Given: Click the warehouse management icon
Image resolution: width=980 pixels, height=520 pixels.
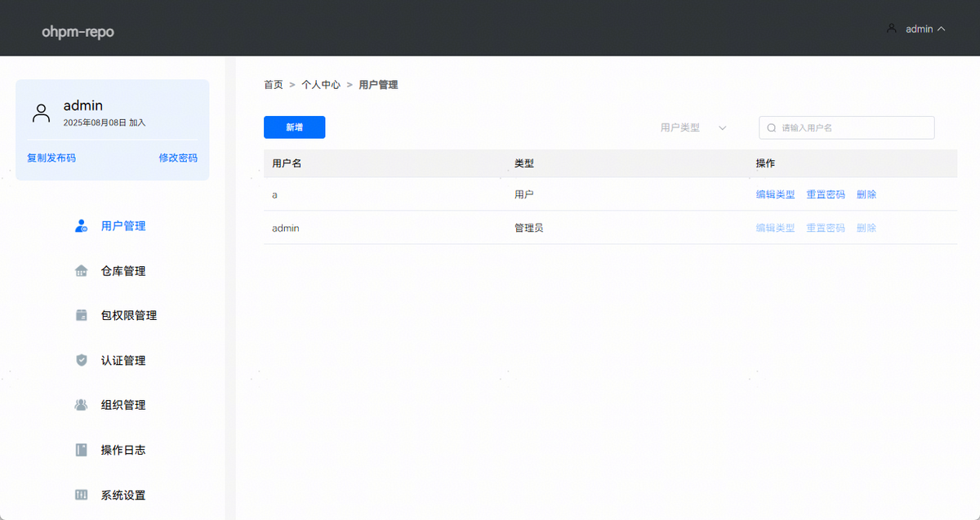Looking at the screenshot, I should tap(81, 271).
